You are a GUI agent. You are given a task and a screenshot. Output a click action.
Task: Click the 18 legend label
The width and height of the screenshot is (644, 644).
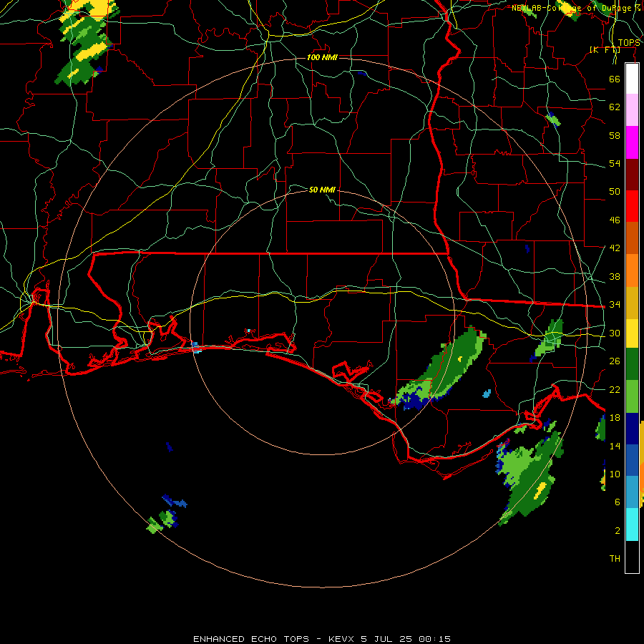pyautogui.click(x=615, y=418)
